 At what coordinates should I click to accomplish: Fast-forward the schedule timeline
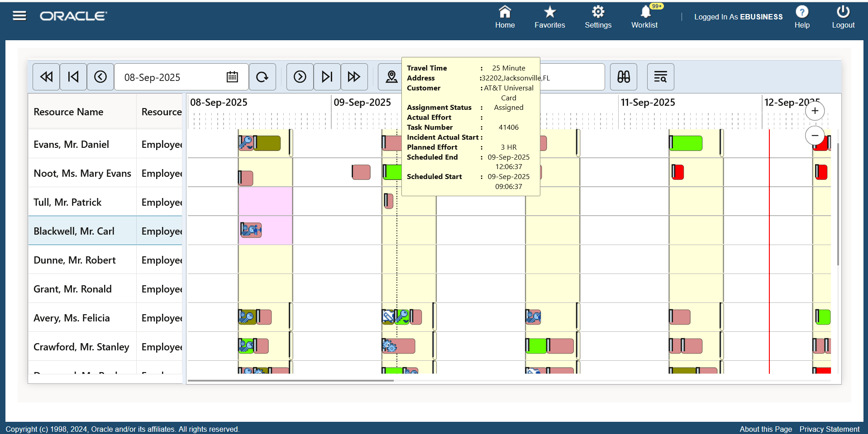tap(354, 77)
